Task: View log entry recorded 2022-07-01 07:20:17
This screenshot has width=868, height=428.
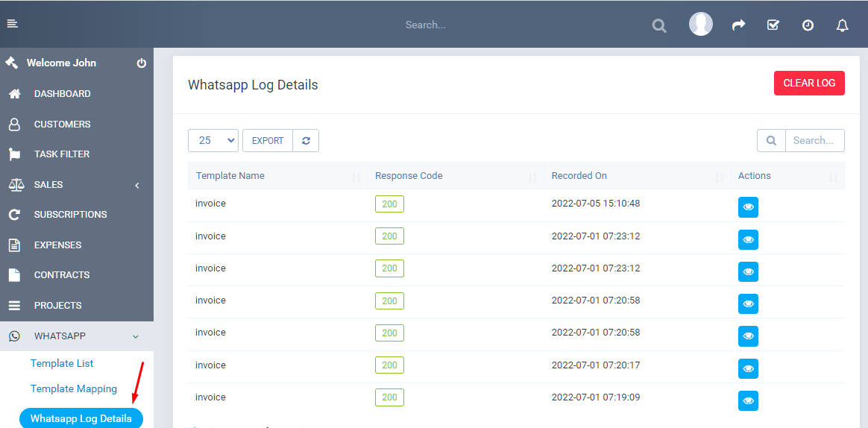Action: [748, 368]
